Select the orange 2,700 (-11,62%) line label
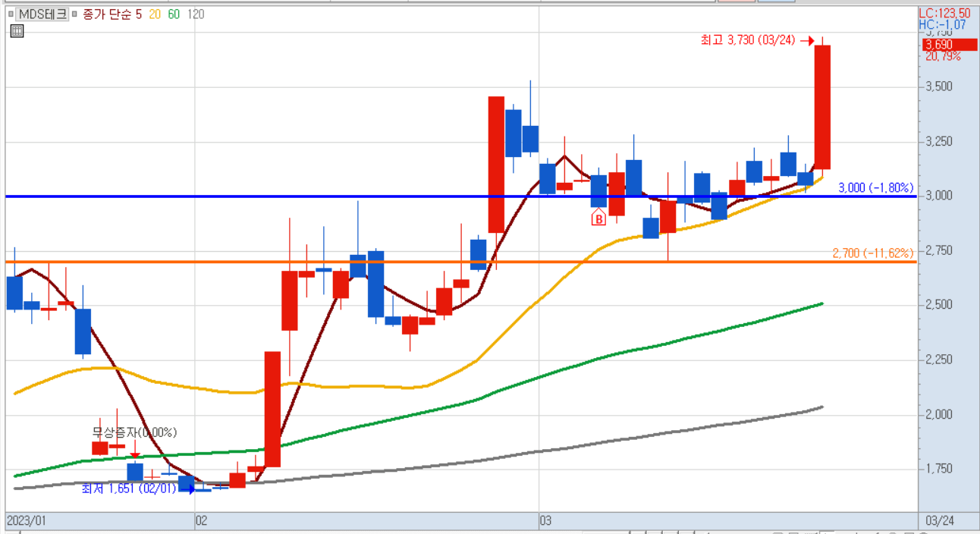This screenshot has width=980, height=534. [x=873, y=253]
